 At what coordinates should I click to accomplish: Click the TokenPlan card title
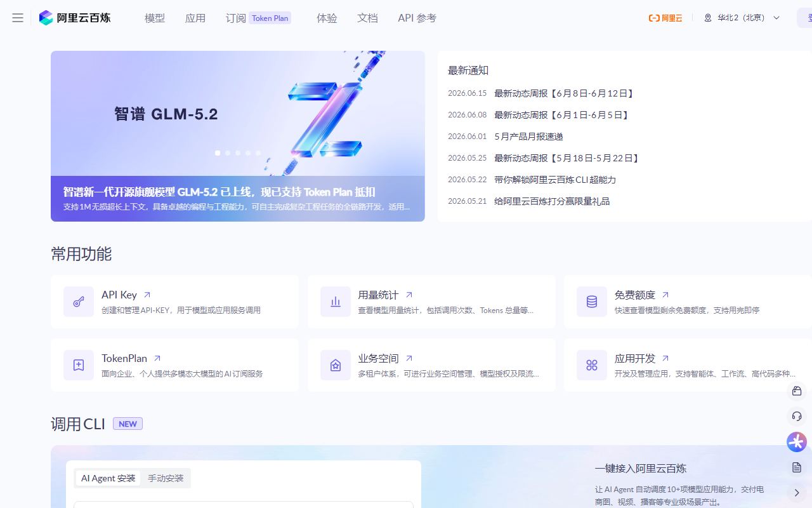point(124,358)
